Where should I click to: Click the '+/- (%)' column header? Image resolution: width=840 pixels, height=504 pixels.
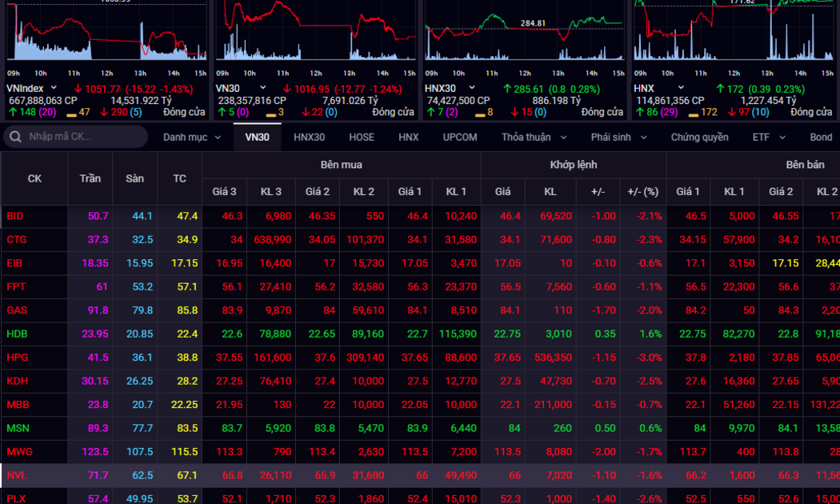tap(642, 192)
